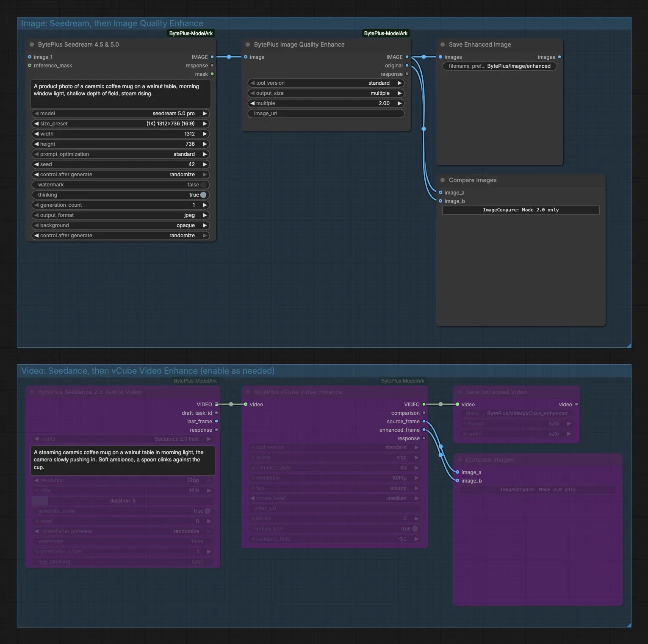Viewport: 648px width, 644px height.
Task: Open the background dropdown set to opaque
Action: [121, 225]
